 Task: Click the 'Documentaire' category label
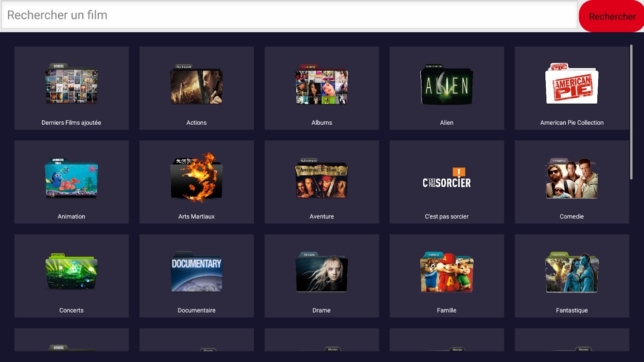(x=197, y=310)
